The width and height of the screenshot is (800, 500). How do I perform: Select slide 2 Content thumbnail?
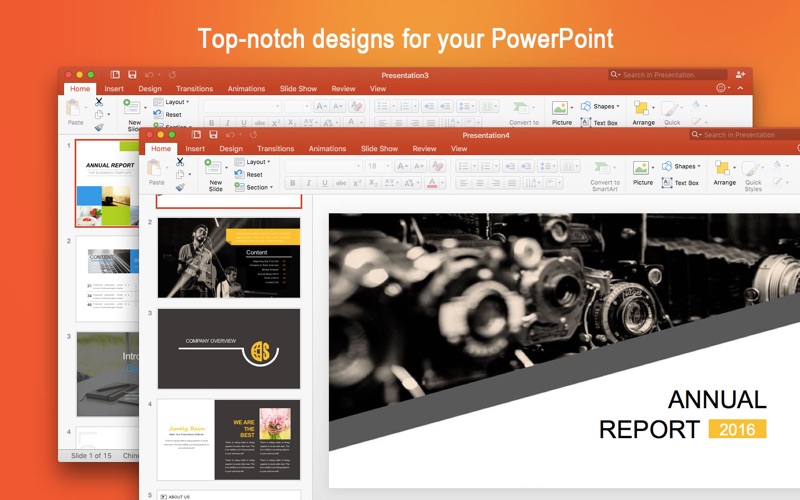coord(229,258)
